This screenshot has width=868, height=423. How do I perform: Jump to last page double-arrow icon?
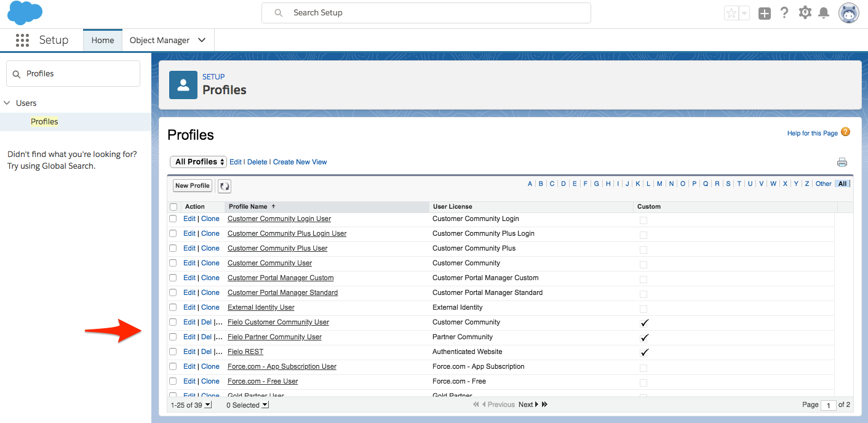[x=544, y=405]
